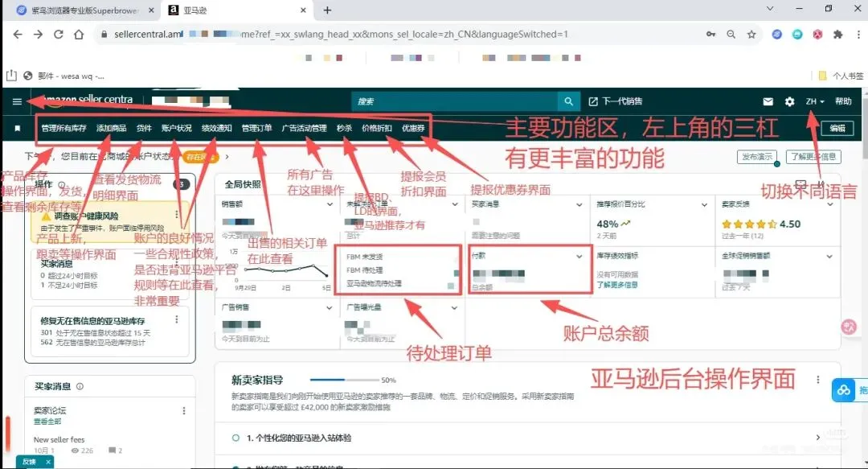The width and height of the screenshot is (868, 469).
Task: Click the 反馈 feedback tab
Action: (29, 462)
